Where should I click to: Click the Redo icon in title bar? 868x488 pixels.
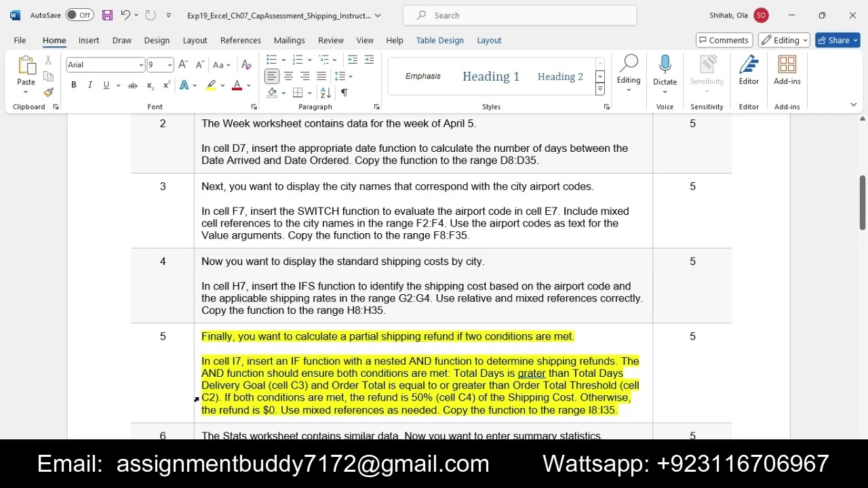click(x=150, y=15)
